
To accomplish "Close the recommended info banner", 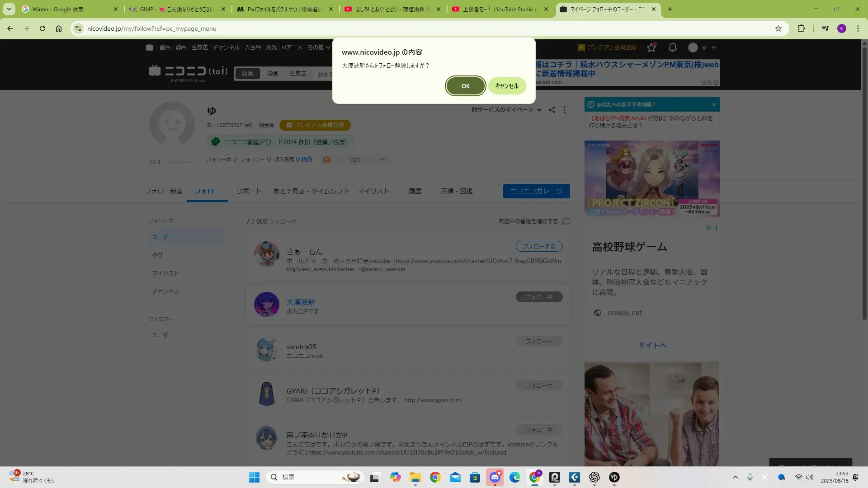I will coord(714,104).
